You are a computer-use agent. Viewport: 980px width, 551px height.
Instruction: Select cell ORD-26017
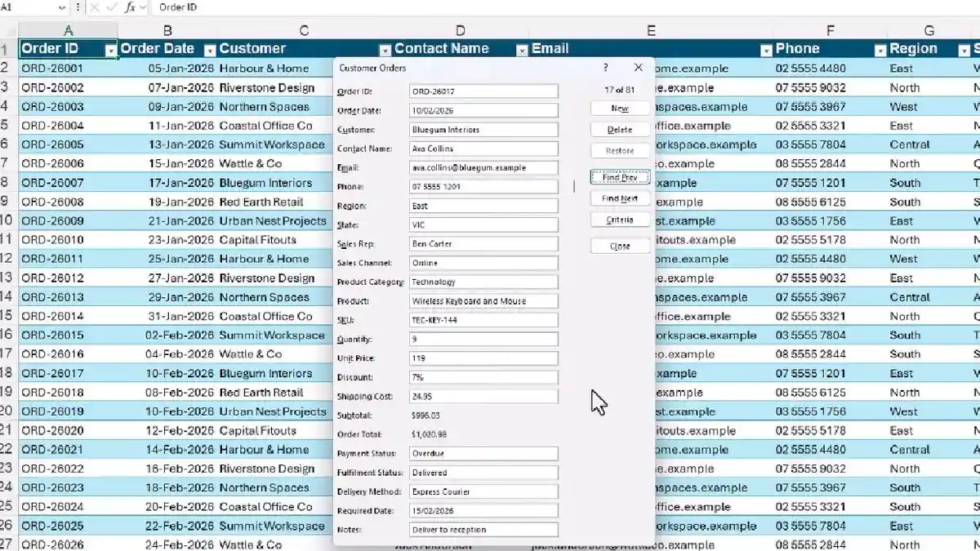[x=69, y=373]
